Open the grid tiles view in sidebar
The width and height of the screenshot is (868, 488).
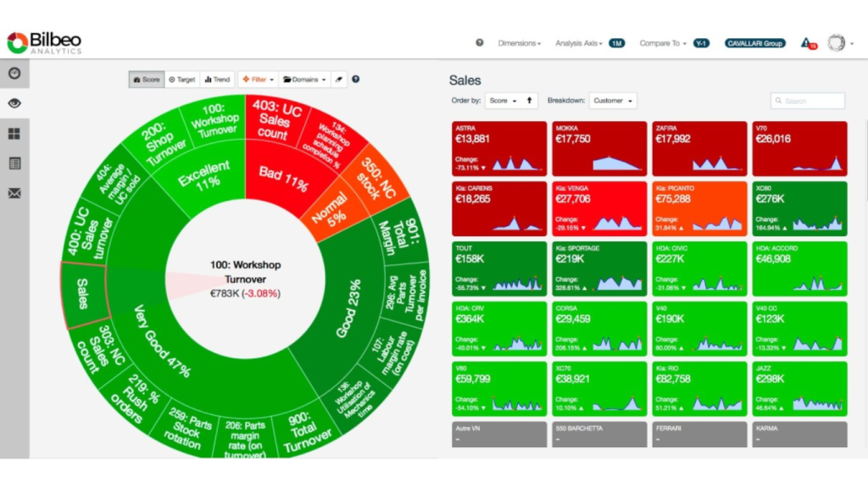click(x=14, y=134)
